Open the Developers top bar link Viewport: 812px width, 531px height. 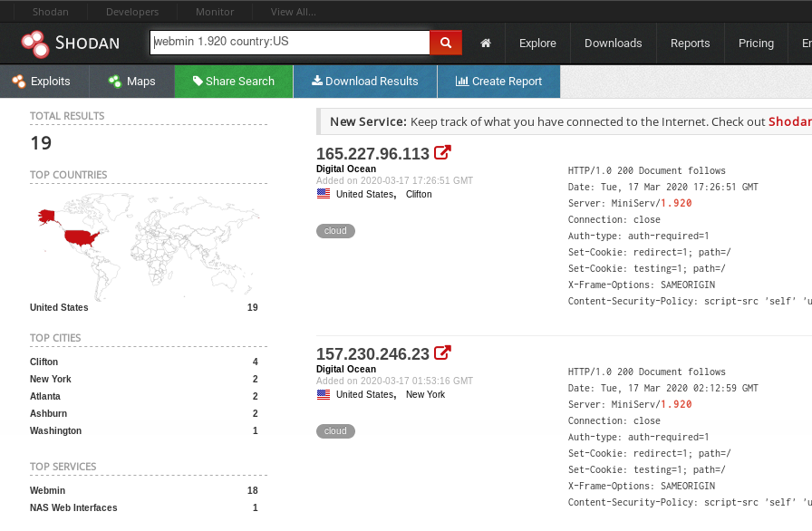click(x=132, y=12)
